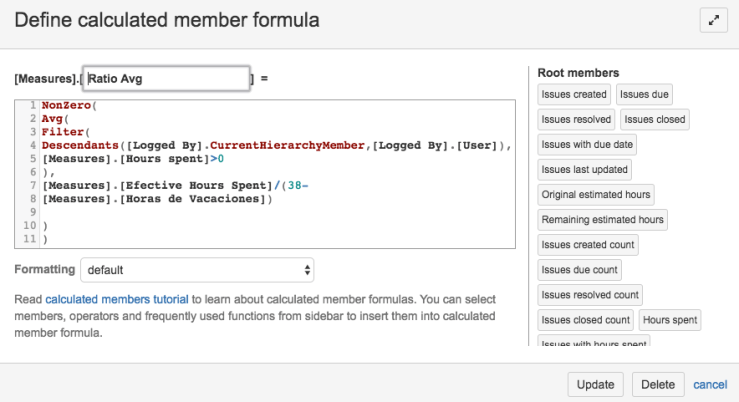Screen dimensions: 739x402
Task: Choose the Issues created count member
Action: [x=588, y=245]
